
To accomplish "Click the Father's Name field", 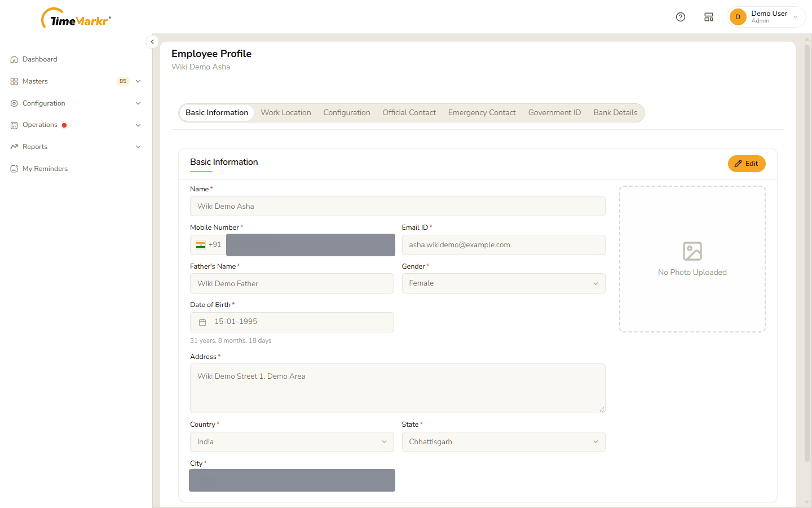I will pyautogui.click(x=292, y=283).
